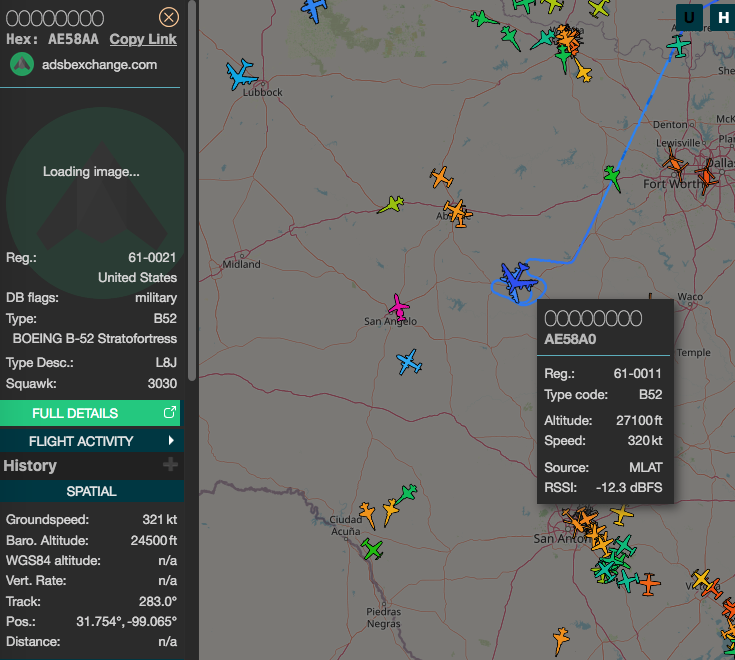This screenshot has width=735, height=660.
Task: Click the Waco city label
Action: coord(690,296)
